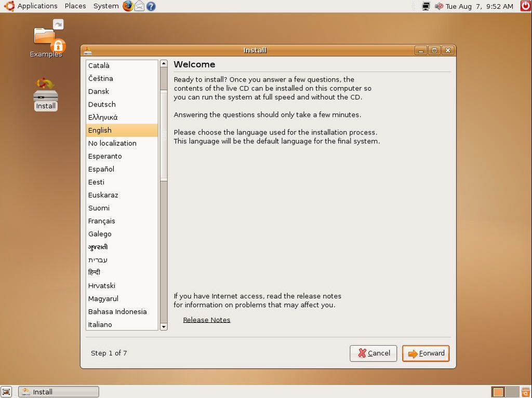Select Ελληνικά in the language list
The width and height of the screenshot is (532, 398).
coord(122,117)
